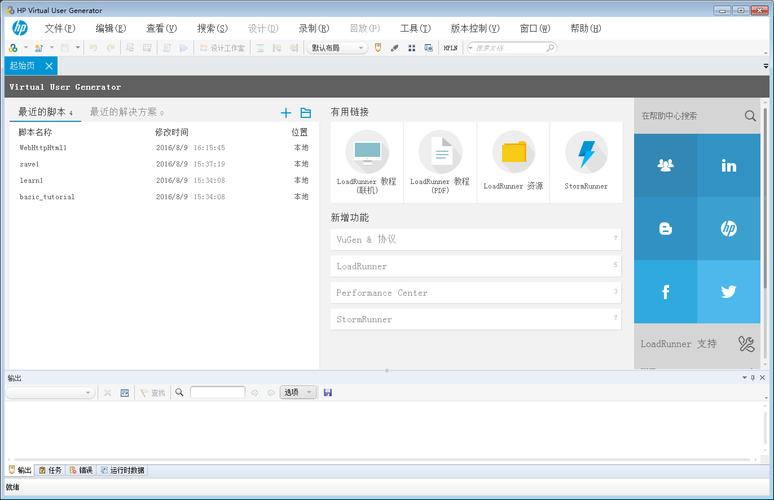
Task: Open the 窗口(W) menu
Action: pyautogui.click(x=535, y=28)
